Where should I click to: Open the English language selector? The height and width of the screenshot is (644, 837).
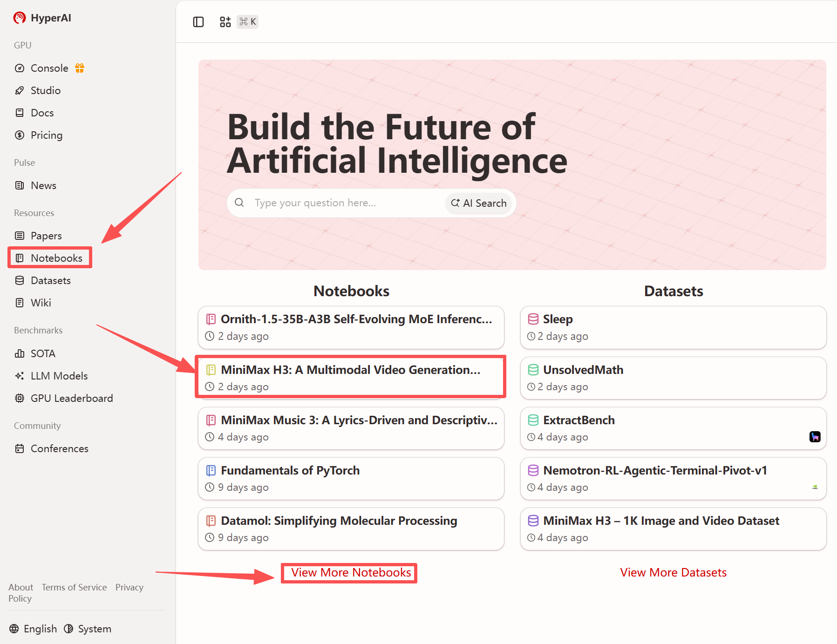(33, 629)
